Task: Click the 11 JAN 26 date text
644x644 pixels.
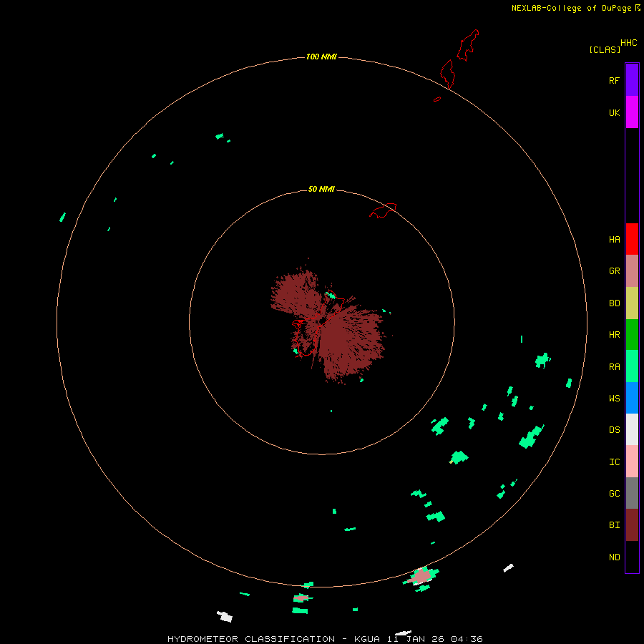Action: (x=416, y=639)
